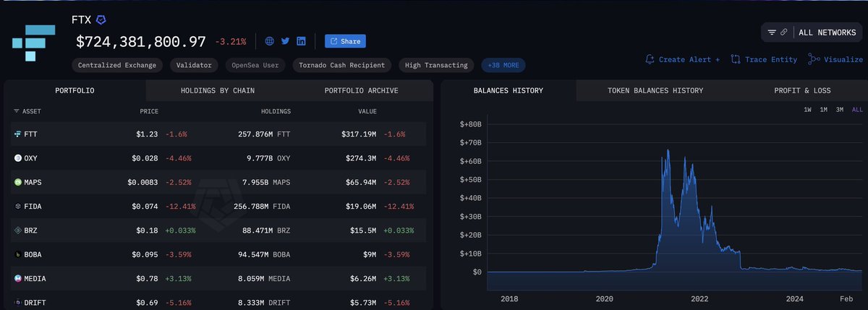The height and width of the screenshot is (310, 868).
Task: Switch to the Portfolio Archive tab
Action: coord(361,90)
